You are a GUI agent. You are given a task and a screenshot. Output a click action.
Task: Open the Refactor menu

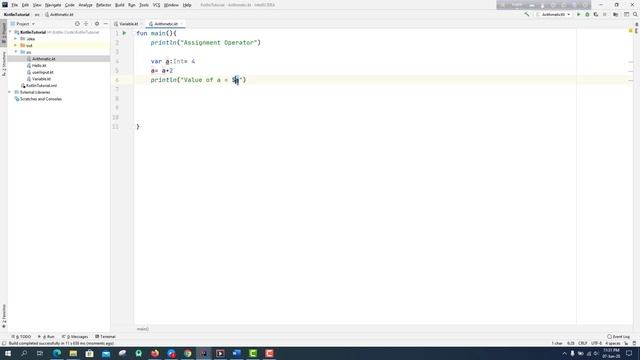click(103, 5)
